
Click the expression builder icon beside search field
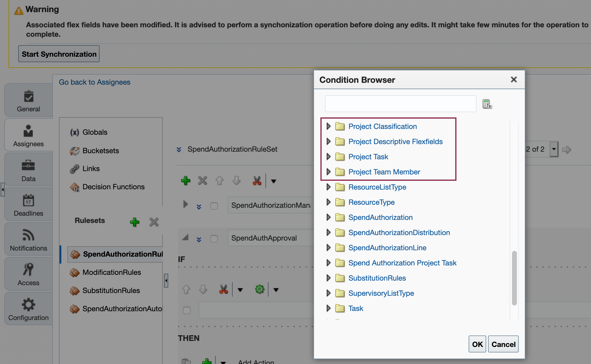pyautogui.click(x=487, y=104)
